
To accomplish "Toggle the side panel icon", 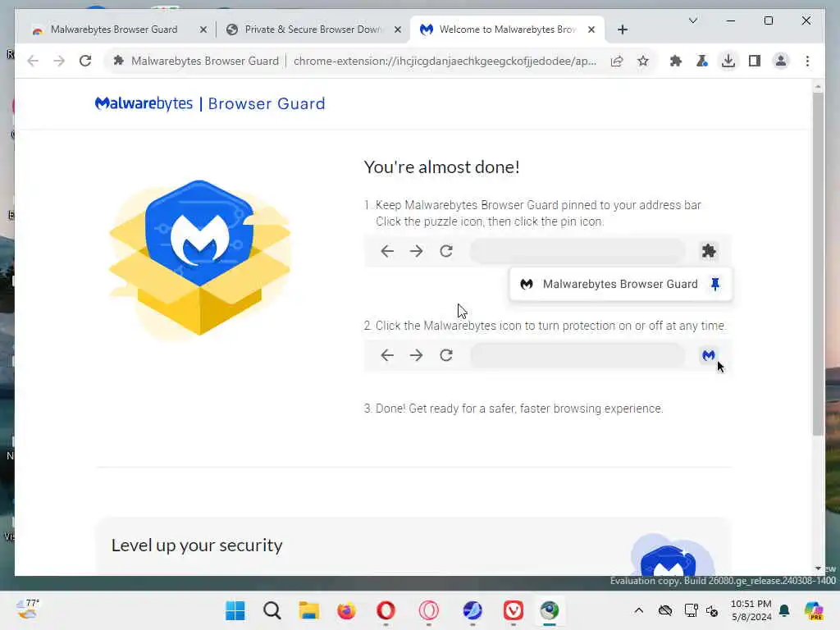I will point(755,61).
